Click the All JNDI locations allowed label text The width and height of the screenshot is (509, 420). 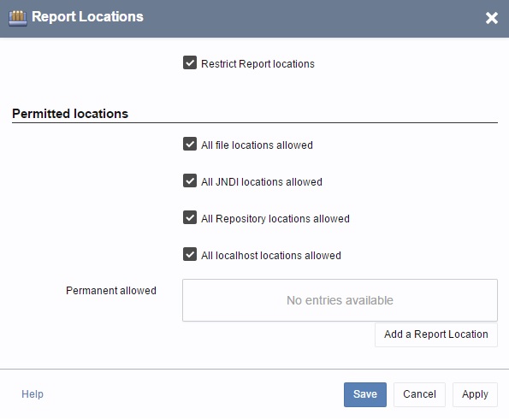[x=262, y=181]
